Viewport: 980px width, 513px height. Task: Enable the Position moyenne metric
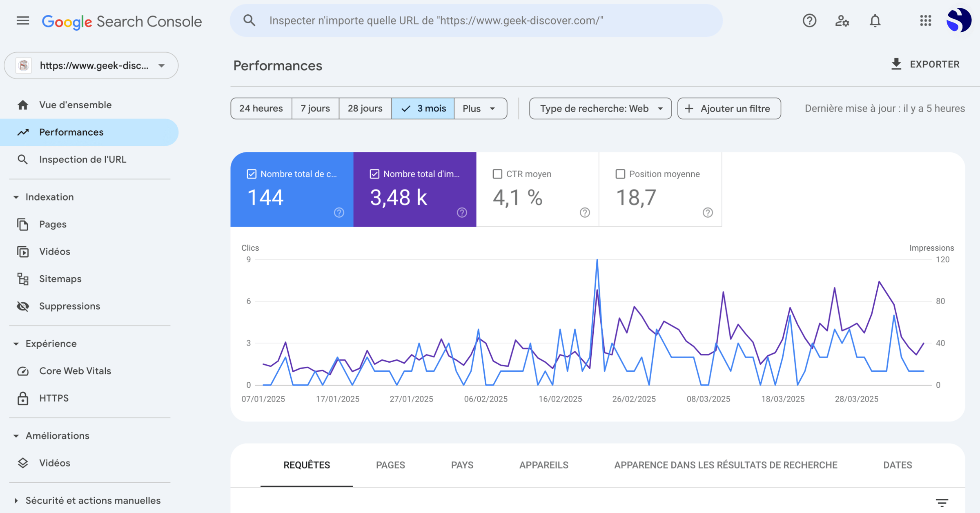click(x=620, y=174)
